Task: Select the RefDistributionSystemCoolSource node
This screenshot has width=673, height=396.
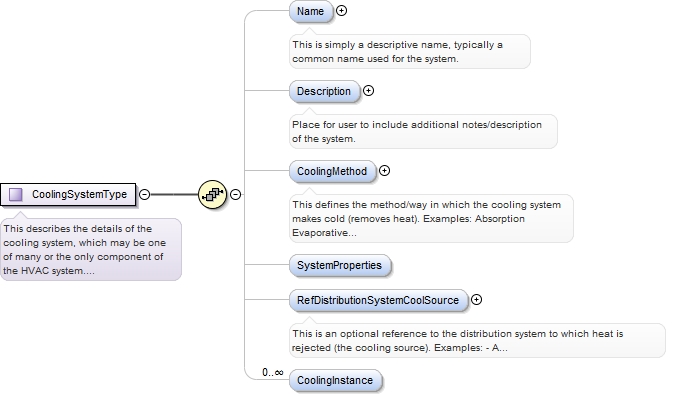Action: [x=378, y=300]
